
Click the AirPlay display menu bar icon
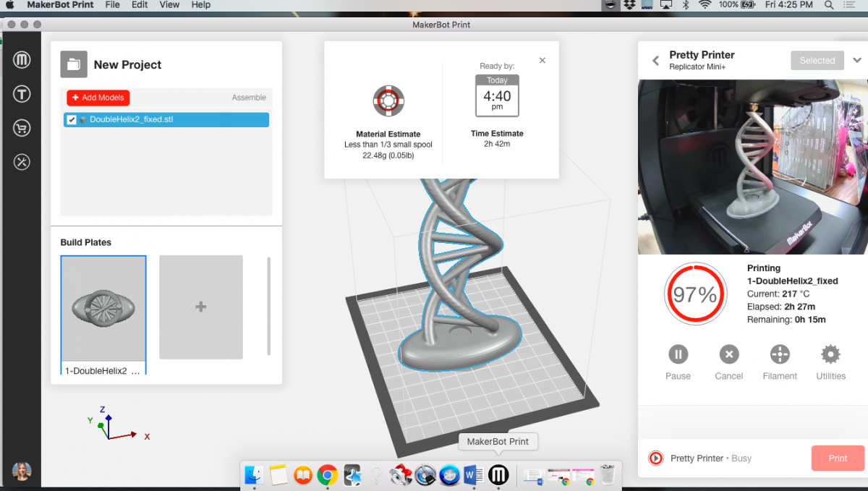[666, 5]
